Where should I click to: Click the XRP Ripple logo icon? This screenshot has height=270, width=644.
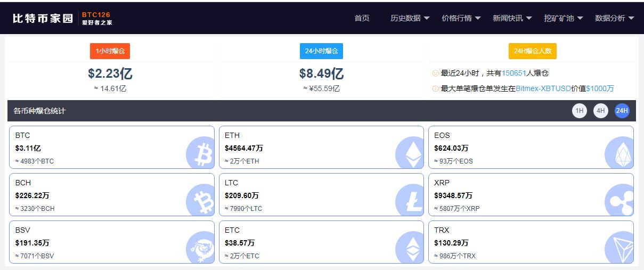tap(619, 202)
